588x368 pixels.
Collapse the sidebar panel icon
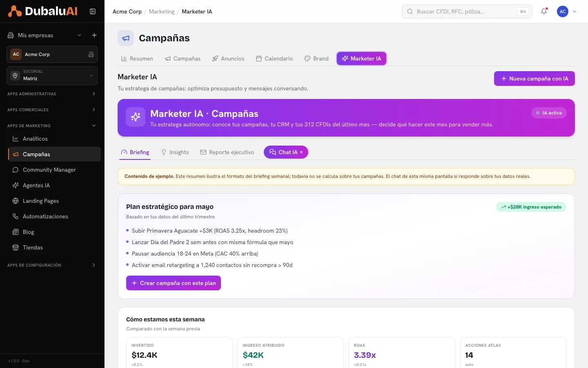click(93, 11)
